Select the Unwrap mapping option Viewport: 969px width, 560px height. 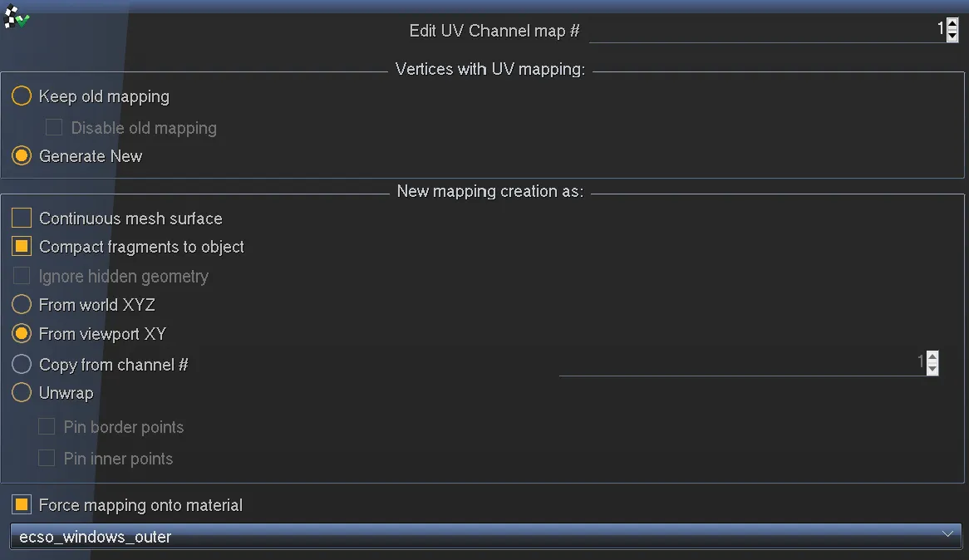(22, 393)
